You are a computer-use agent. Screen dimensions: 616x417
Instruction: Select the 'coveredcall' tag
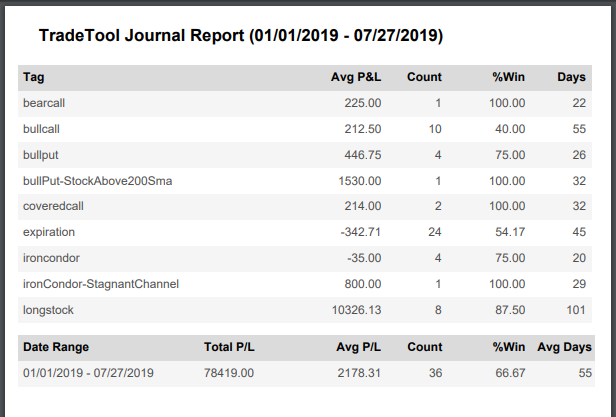[x=53, y=206]
